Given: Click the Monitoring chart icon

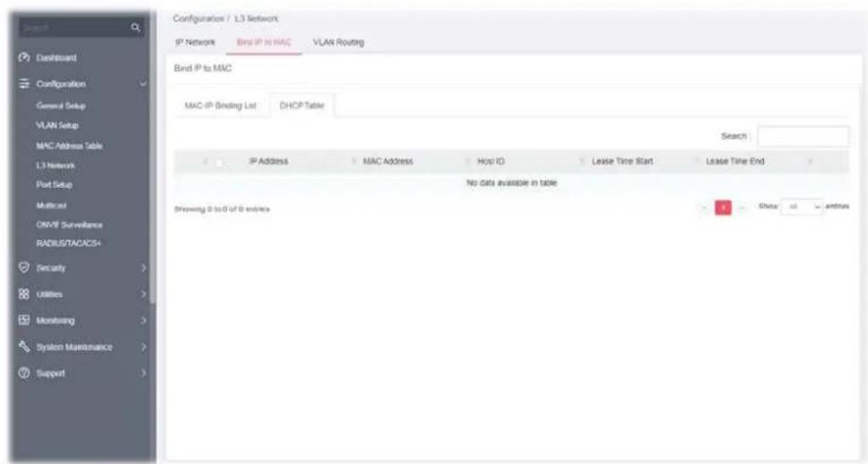Looking at the screenshot, I should coord(24,320).
